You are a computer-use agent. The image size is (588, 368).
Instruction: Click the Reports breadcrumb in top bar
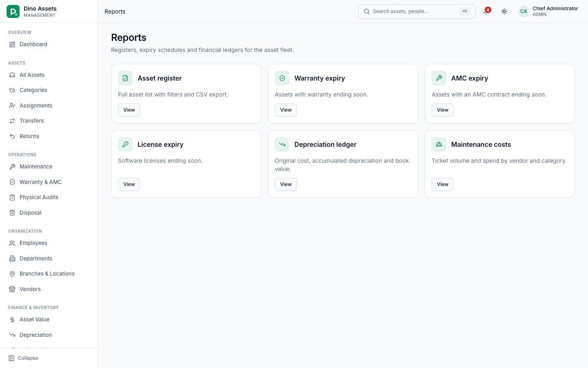(115, 11)
